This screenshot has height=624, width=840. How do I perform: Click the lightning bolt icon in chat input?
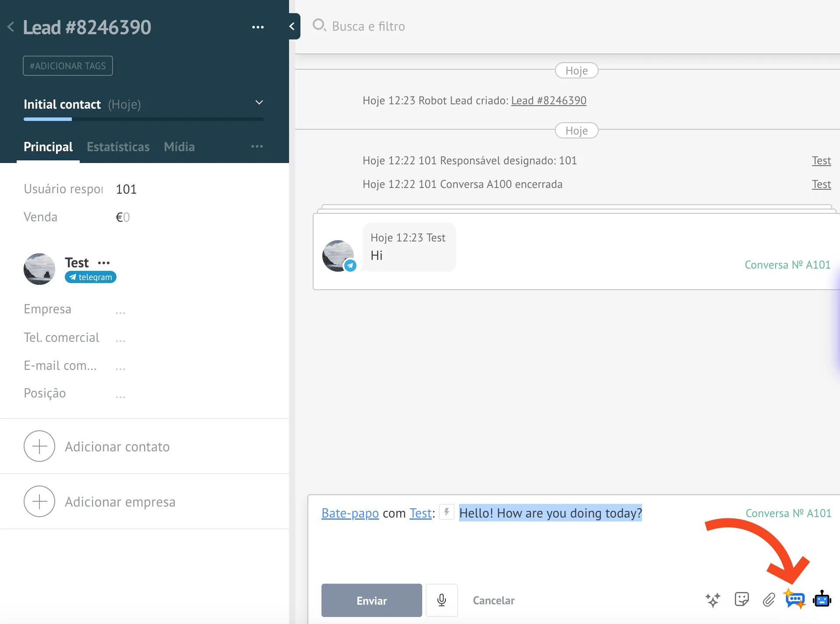point(446,512)
